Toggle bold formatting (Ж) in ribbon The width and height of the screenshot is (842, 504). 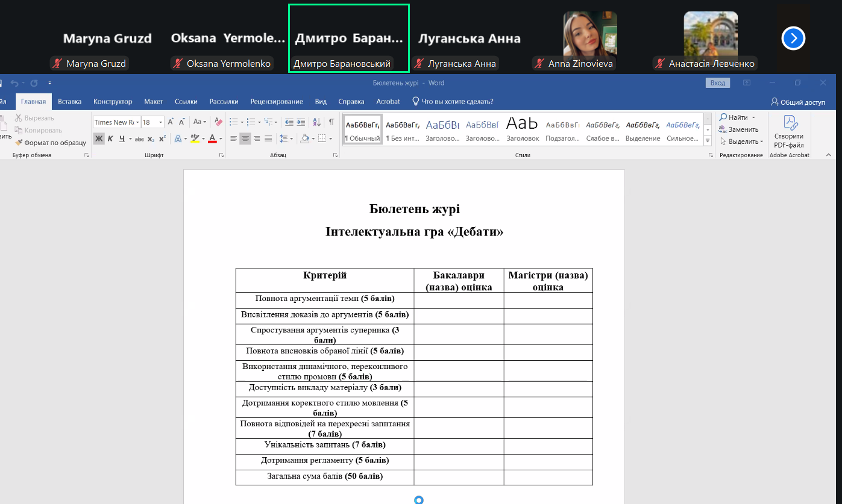click(x=99, y=138)
